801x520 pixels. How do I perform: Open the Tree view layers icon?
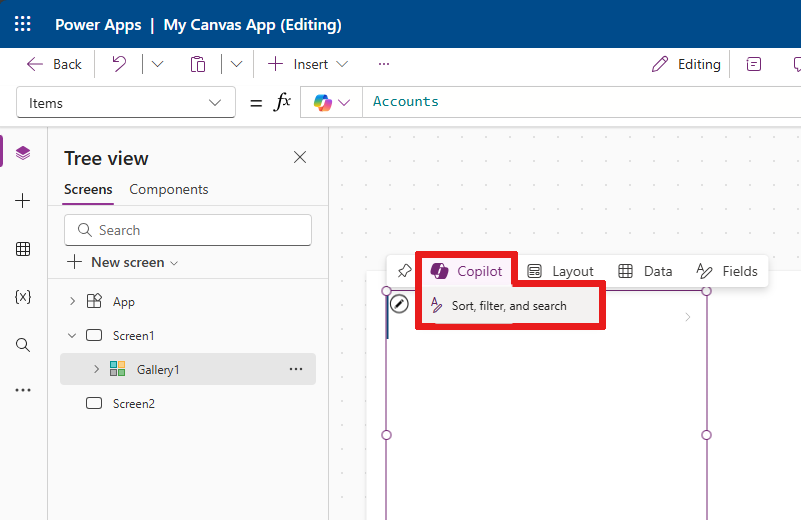23,153
